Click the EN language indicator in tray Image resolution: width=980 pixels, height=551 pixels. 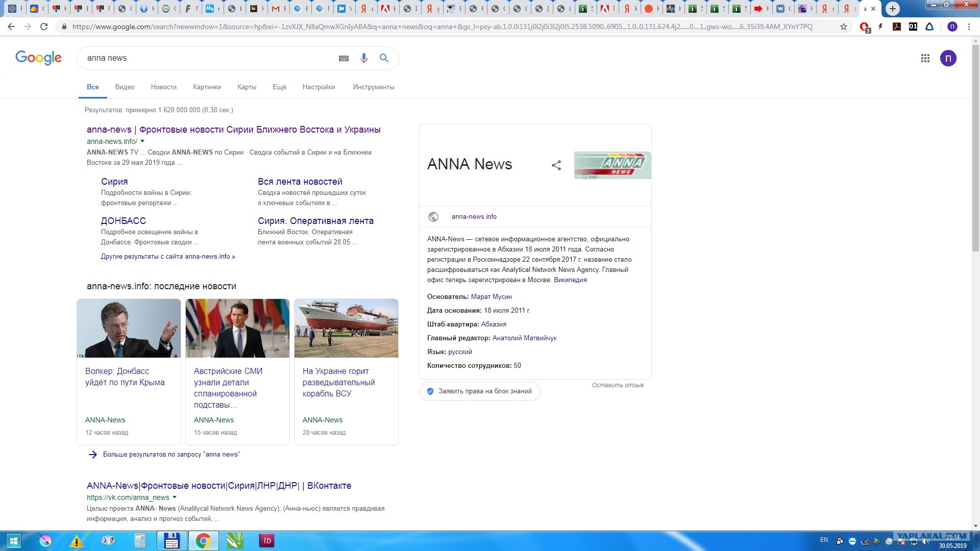[x=824, y=540]
